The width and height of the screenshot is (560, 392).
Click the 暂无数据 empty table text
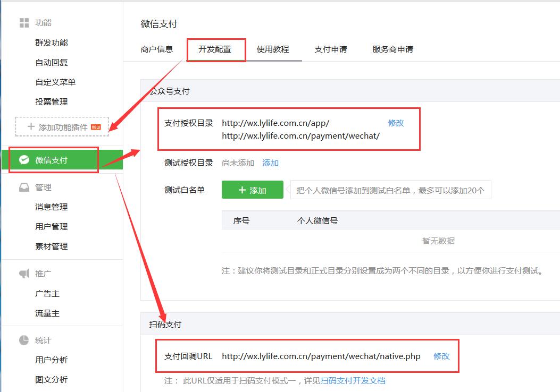point(438,241)
